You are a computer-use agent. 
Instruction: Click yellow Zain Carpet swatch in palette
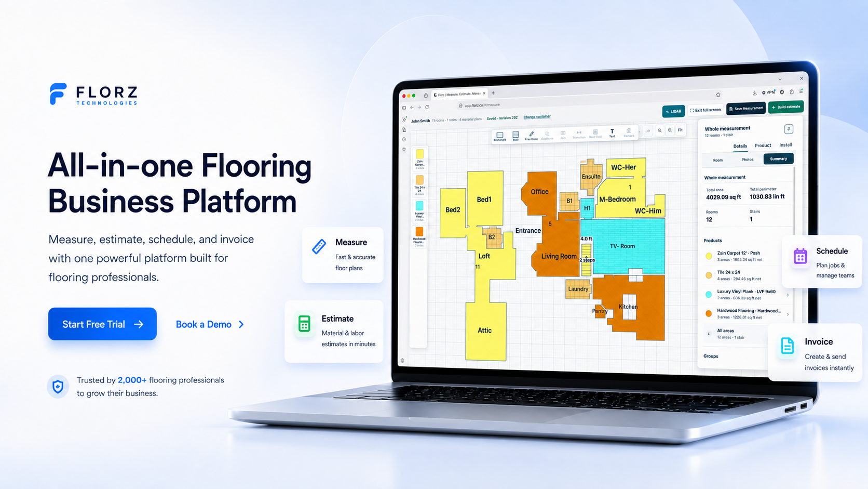419,154
